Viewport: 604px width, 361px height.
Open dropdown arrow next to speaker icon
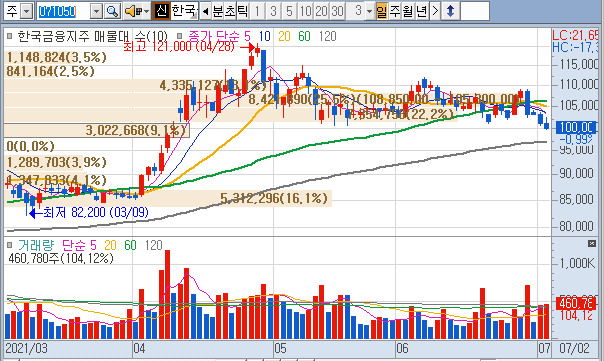(146, 11)
